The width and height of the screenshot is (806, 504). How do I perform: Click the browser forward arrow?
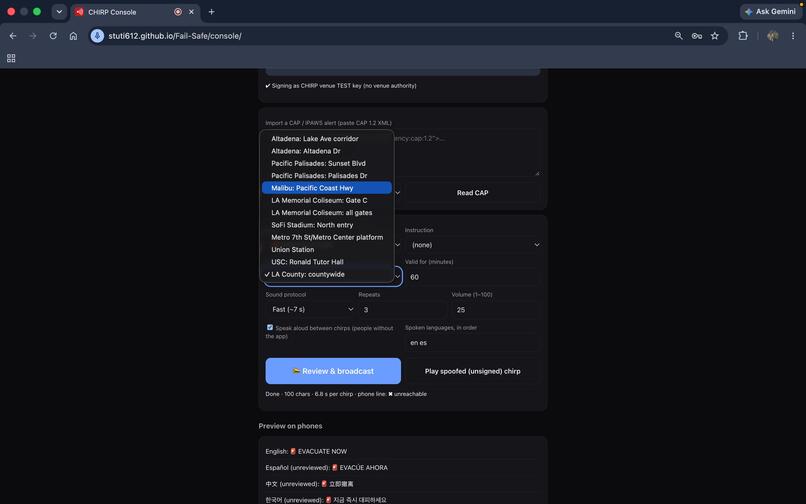coord(33,36)
